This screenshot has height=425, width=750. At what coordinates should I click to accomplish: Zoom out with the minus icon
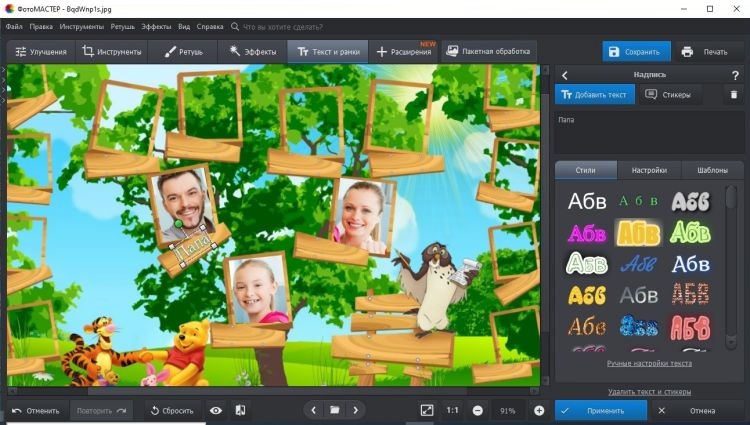click(478, 410)
